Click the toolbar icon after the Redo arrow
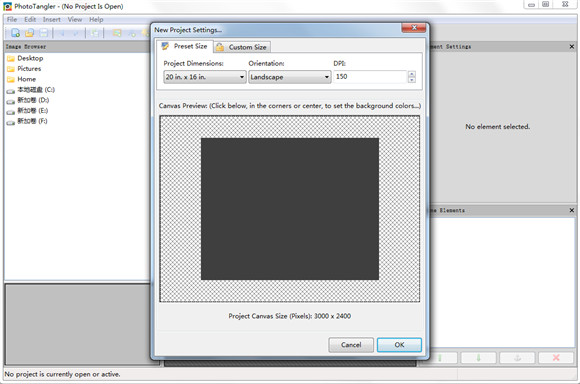The width and height of the screenshot is (580, 384). pyautogui.click(x=95, y=33)
